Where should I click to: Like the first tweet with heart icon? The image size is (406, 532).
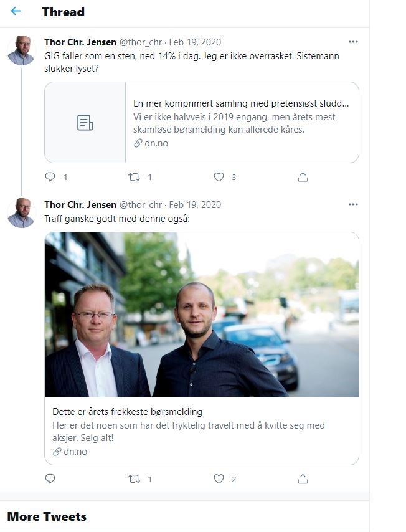click(x=219, y=177)
